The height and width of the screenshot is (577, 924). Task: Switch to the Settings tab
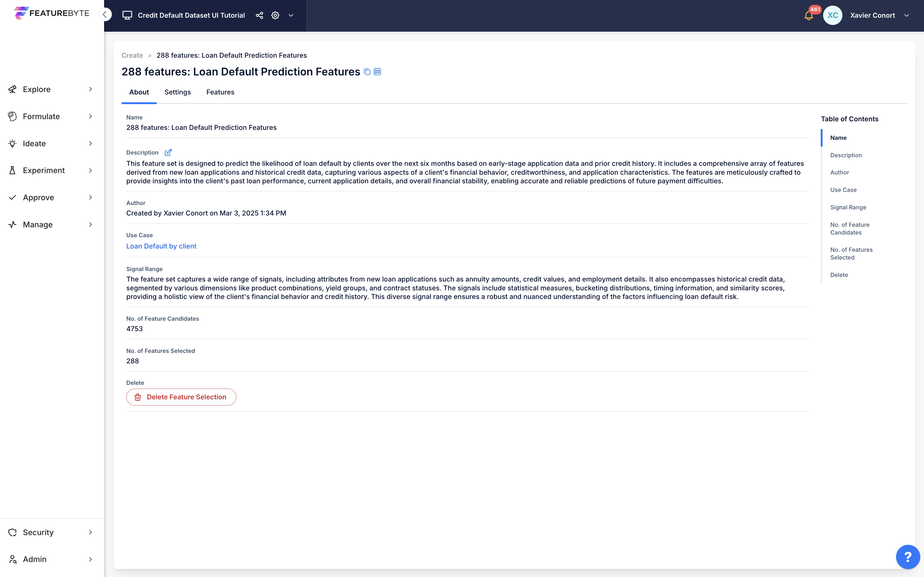177,92
